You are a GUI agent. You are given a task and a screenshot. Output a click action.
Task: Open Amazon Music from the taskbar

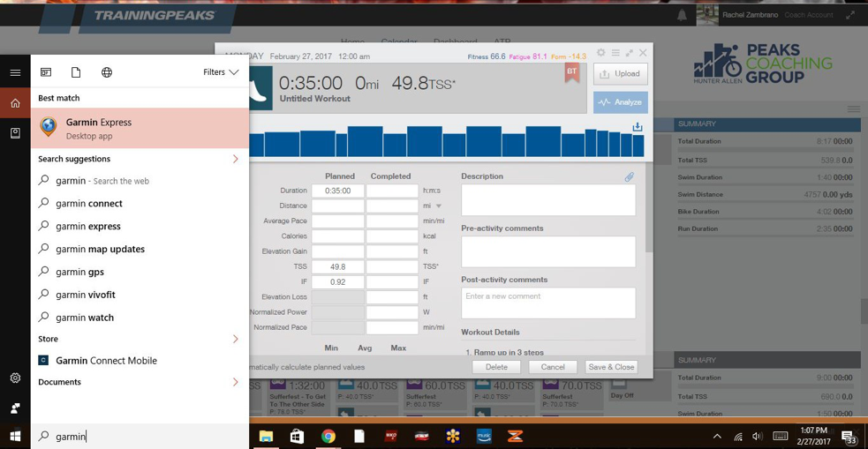click(484, 437)
